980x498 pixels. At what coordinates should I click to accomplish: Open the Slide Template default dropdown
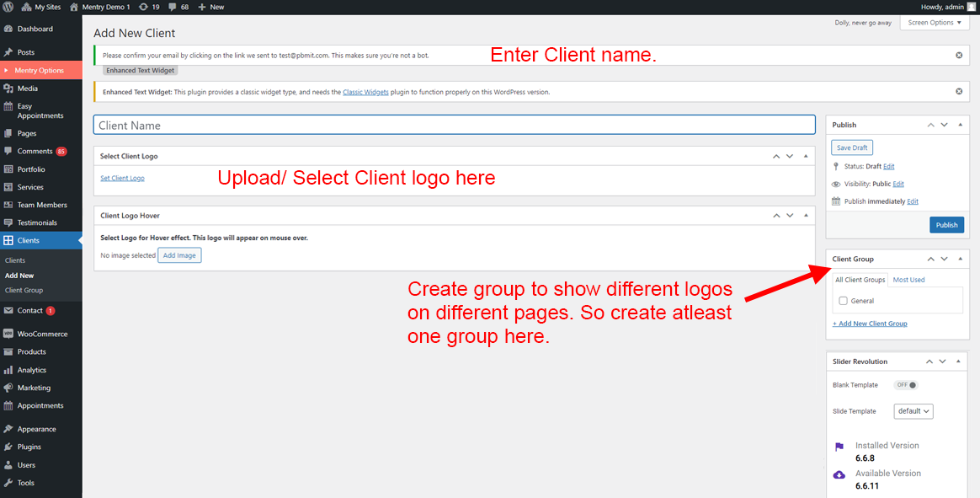click(913, 411)
